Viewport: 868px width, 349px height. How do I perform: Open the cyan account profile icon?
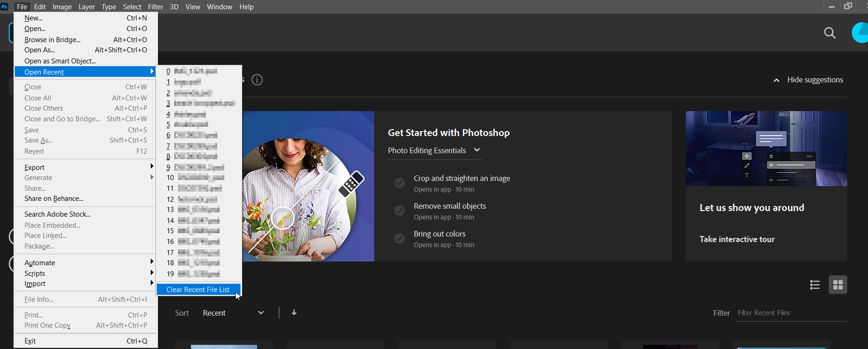tap(860, 33)
